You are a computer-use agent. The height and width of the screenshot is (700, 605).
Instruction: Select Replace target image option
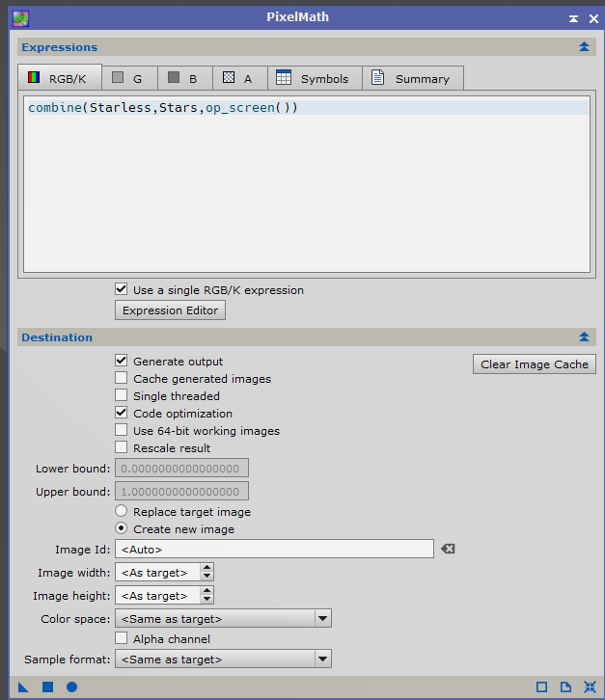[x=121, y=511]
